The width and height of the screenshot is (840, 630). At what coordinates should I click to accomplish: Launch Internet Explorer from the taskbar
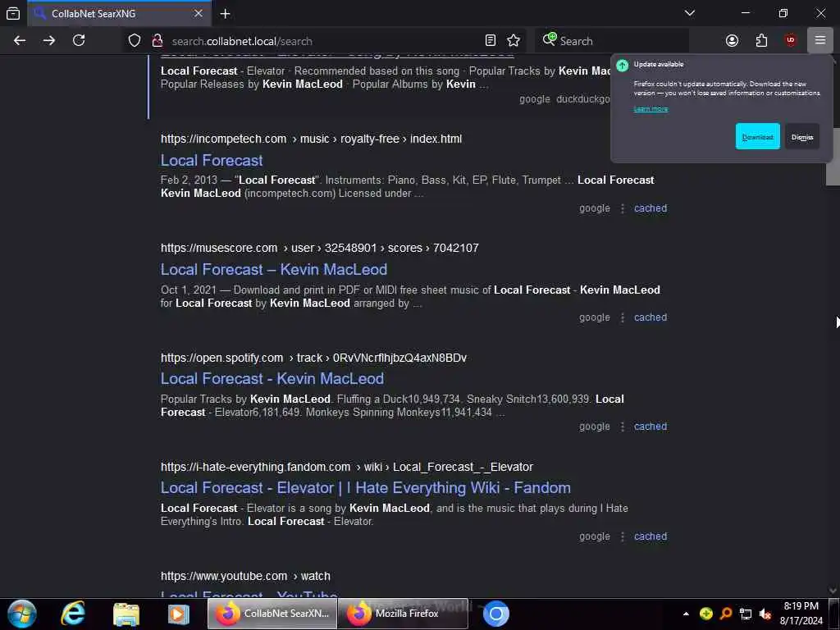tap(73, 614)
